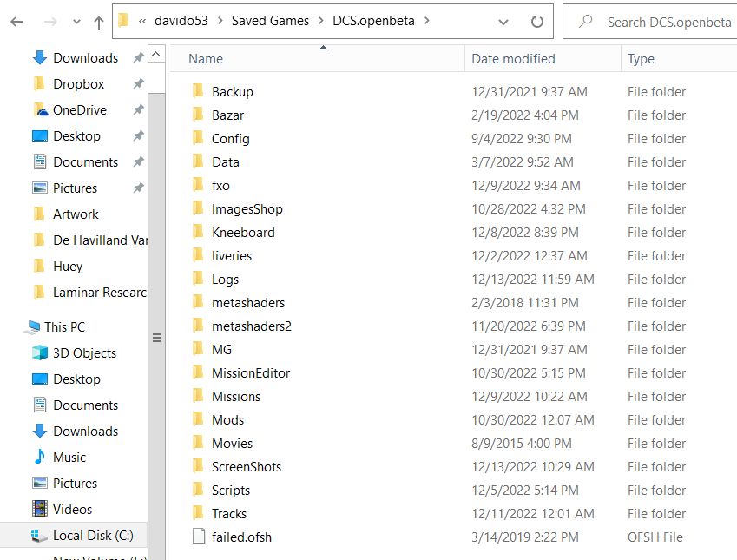Expand chevron after davido53 in breadcrumb
This screenshot has height=560, width=737.
click(x=220, y=21)
